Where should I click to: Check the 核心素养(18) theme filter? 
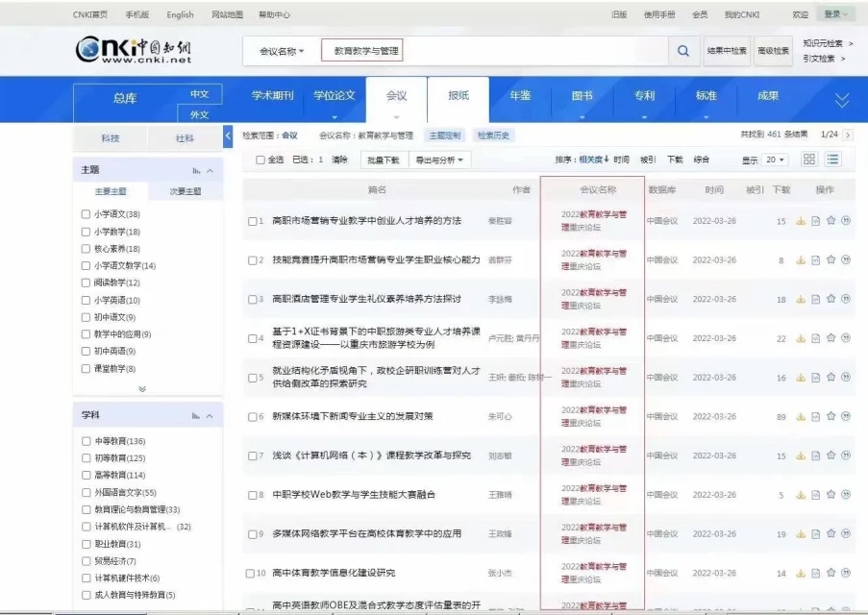pos(86,249)
